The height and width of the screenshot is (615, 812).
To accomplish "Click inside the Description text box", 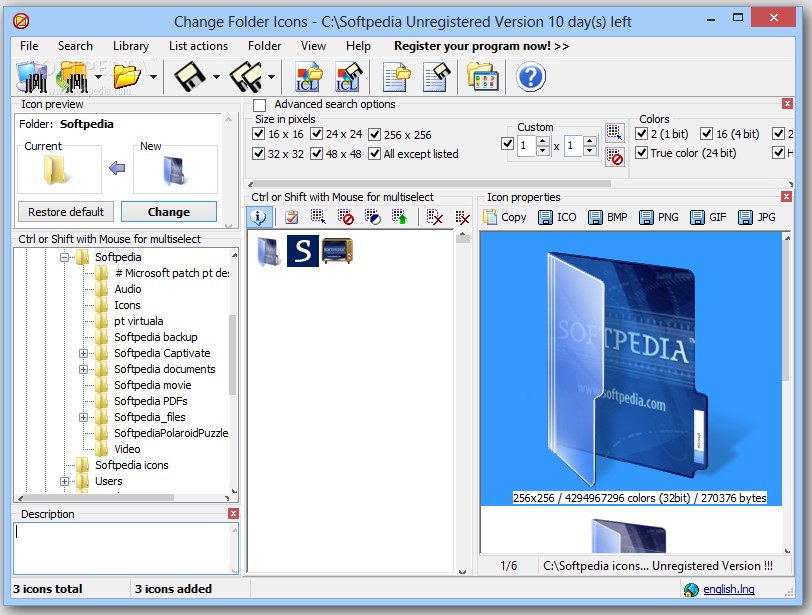I will [125, 548].
